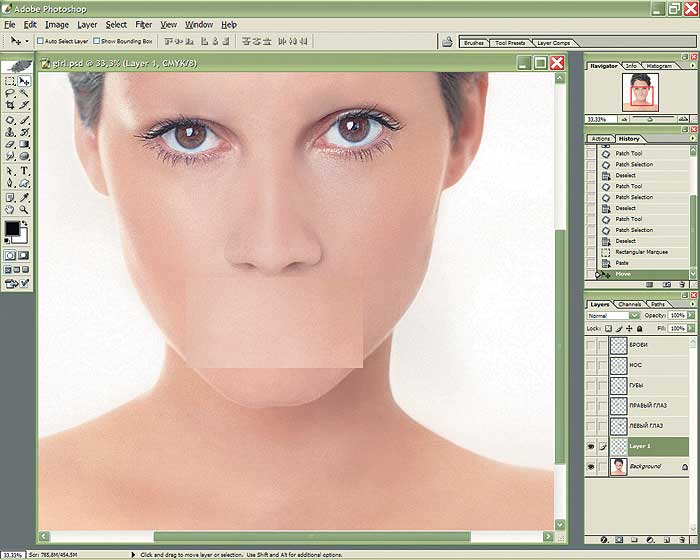Click the trash icon in Layers panel
This screenshot has width=700, height=560.
click(684, 539)
